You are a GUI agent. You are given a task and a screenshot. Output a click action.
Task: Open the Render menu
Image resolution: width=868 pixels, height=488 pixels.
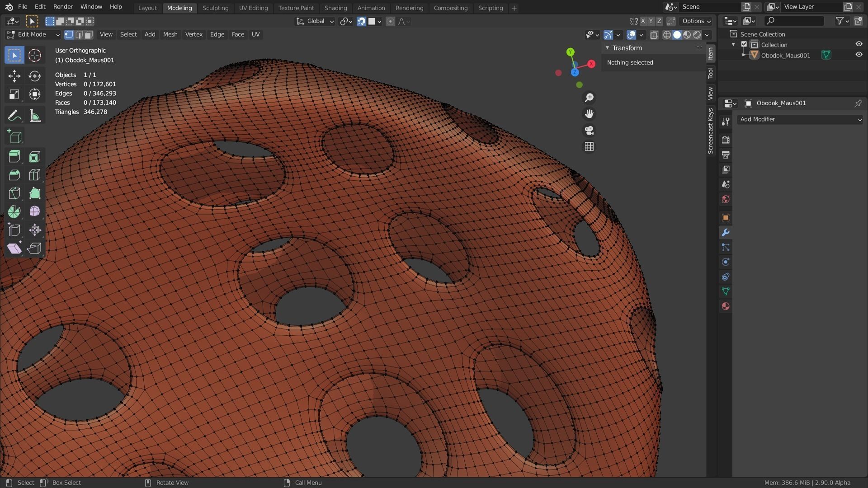63,7
